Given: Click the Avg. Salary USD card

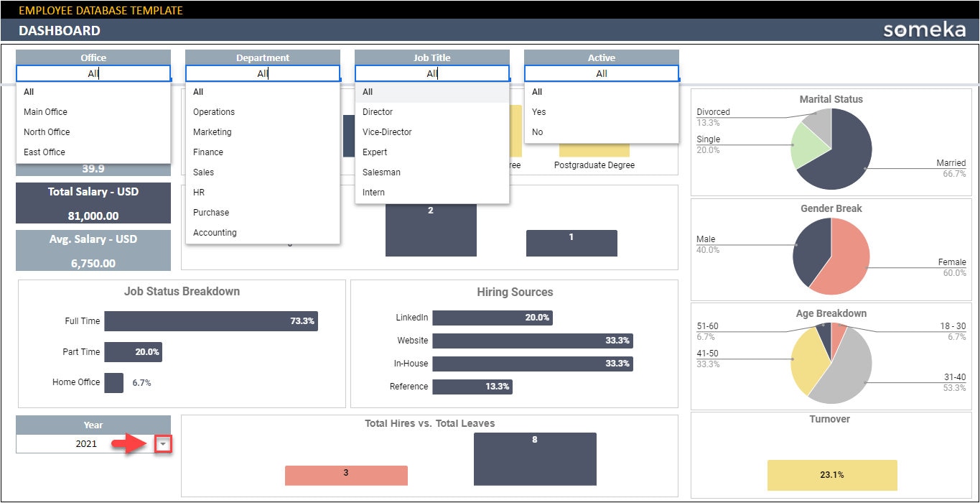Looking at the screenshot, I should [93, 249].
